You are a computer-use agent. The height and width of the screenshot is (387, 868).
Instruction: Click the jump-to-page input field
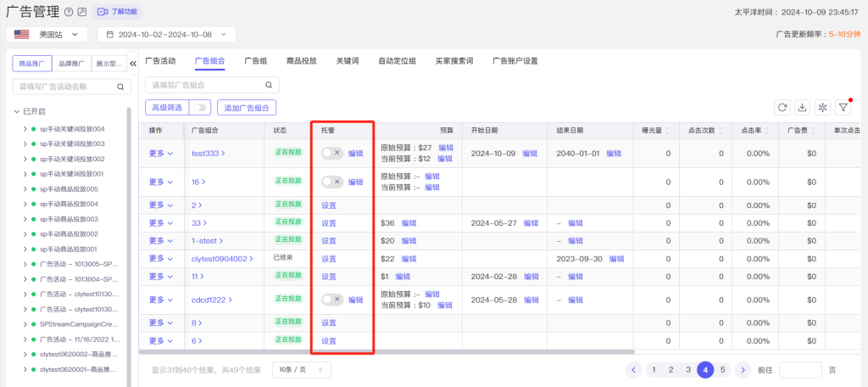pos(800,370)
